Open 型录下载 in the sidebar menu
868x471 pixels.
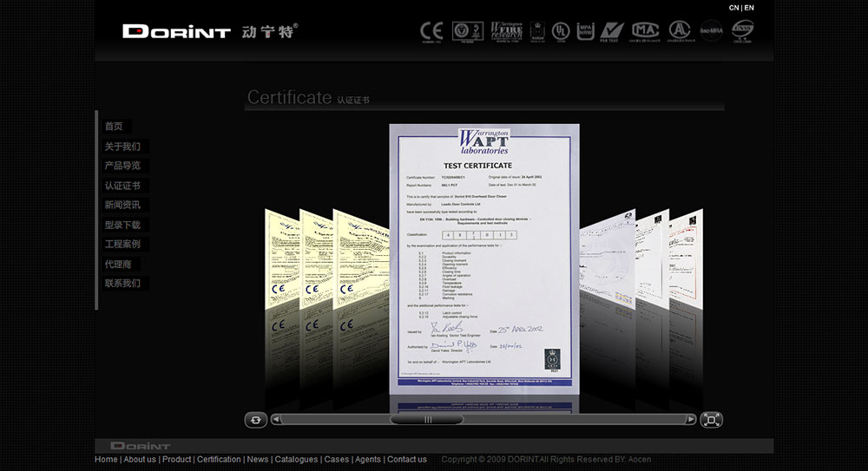click(x=123, y=226)
